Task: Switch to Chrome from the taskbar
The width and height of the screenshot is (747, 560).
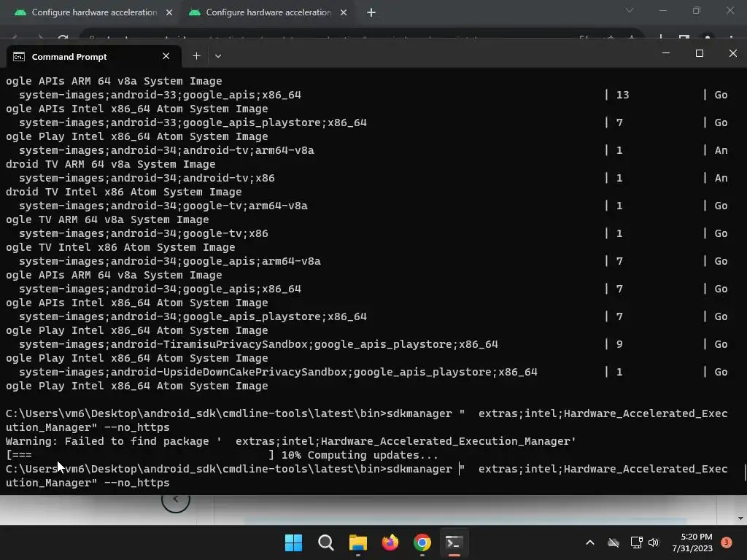Action: (422, 542)
